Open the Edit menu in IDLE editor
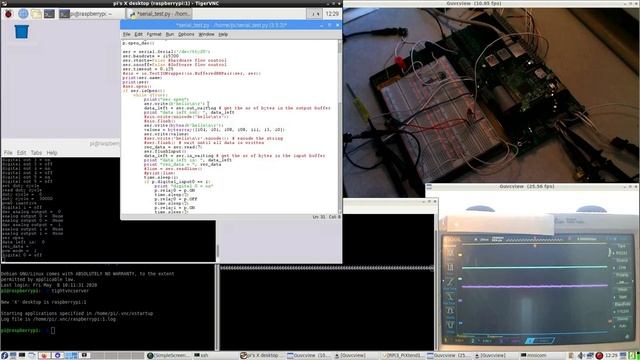Screen dimensions: 640x360 pyautogui.click(x=138, y=34)
